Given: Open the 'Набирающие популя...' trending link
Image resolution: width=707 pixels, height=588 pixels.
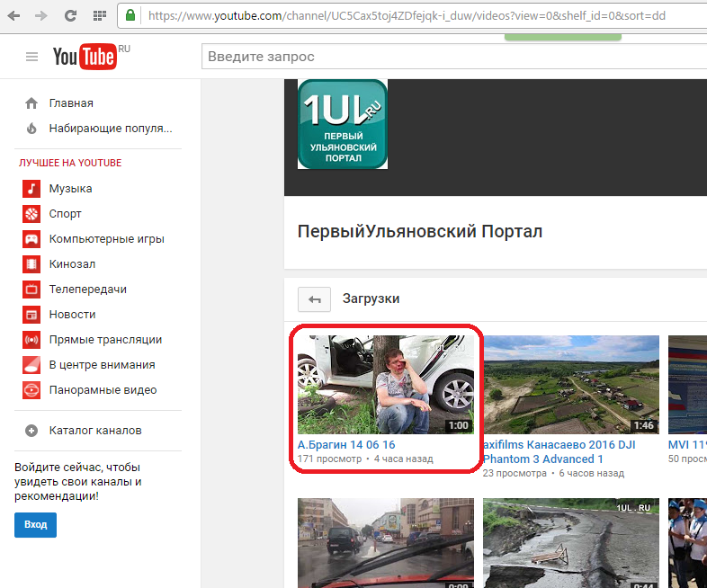Looking at the screenshot, I should (111, 129).
